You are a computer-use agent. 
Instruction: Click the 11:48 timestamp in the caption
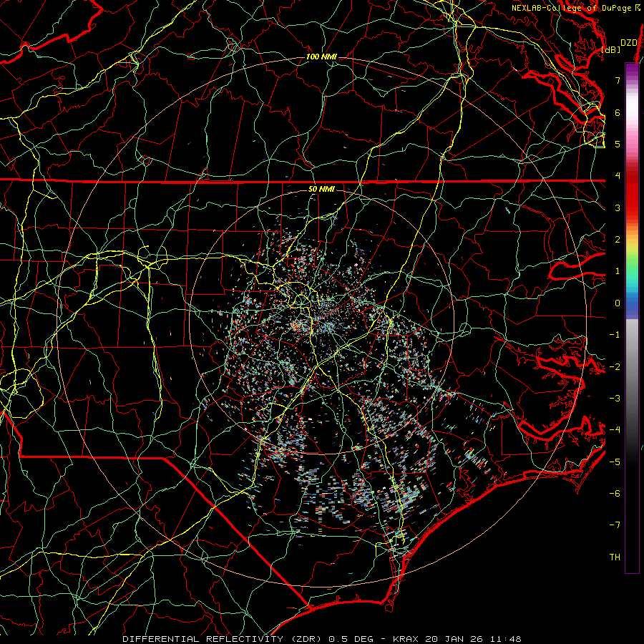coord(505,639)
